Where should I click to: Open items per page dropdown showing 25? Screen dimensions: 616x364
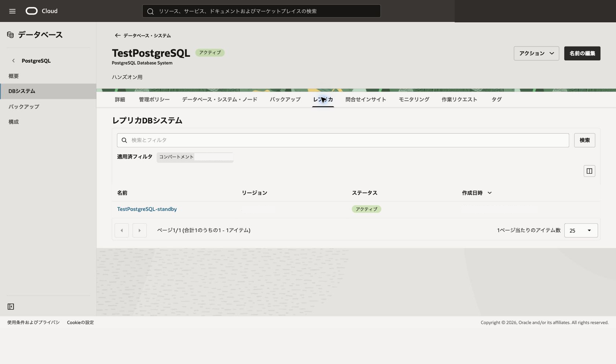click(581, 230)
